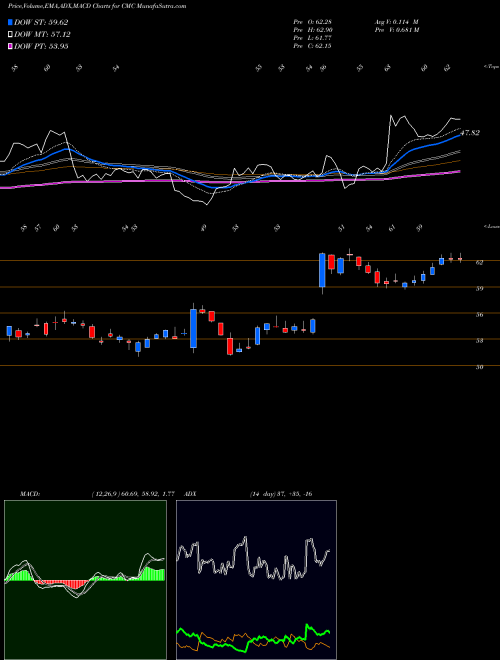Open the dark blue ADX indicator panel

(x=256, y=580)
